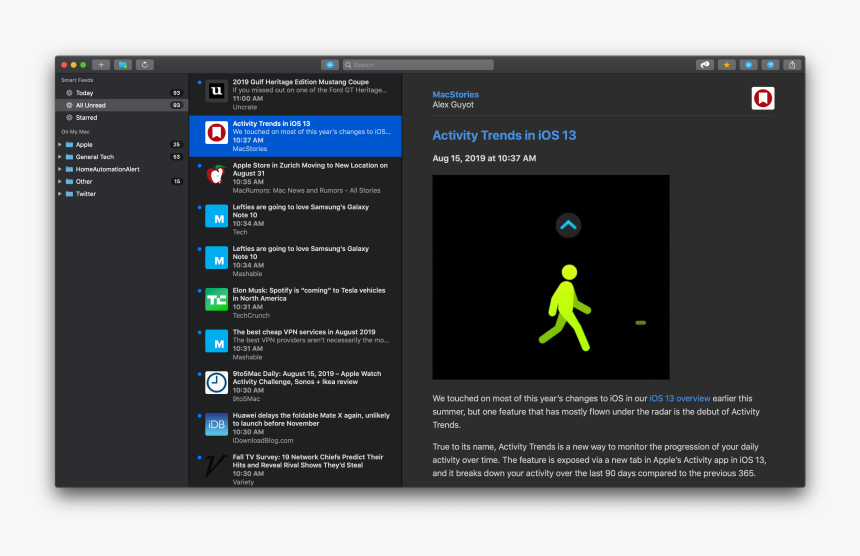Screen dimensions: 860x556
Task: Select the Twitter folder label
Action: tap(86, 194)
